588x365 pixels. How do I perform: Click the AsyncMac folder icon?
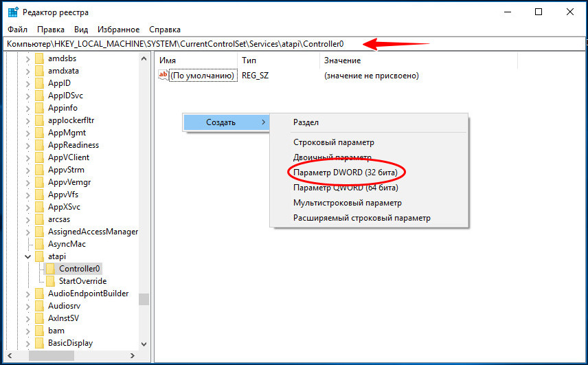tap(39, 244)
